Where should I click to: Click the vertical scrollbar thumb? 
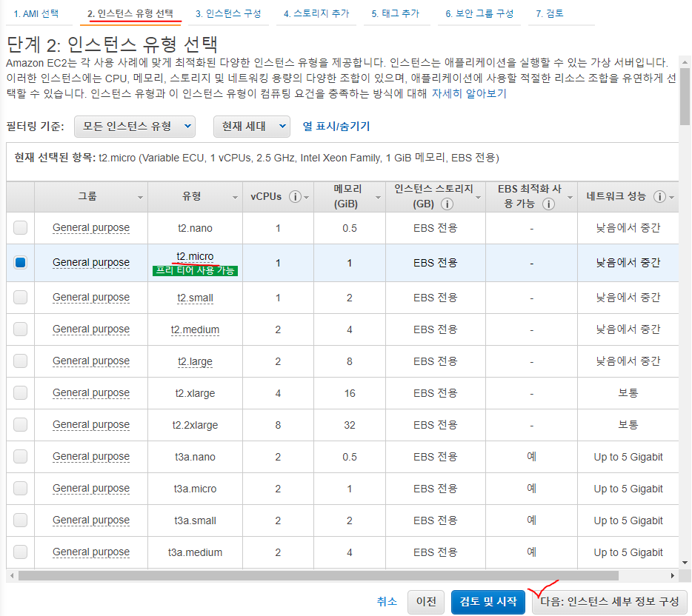point(685,96)
